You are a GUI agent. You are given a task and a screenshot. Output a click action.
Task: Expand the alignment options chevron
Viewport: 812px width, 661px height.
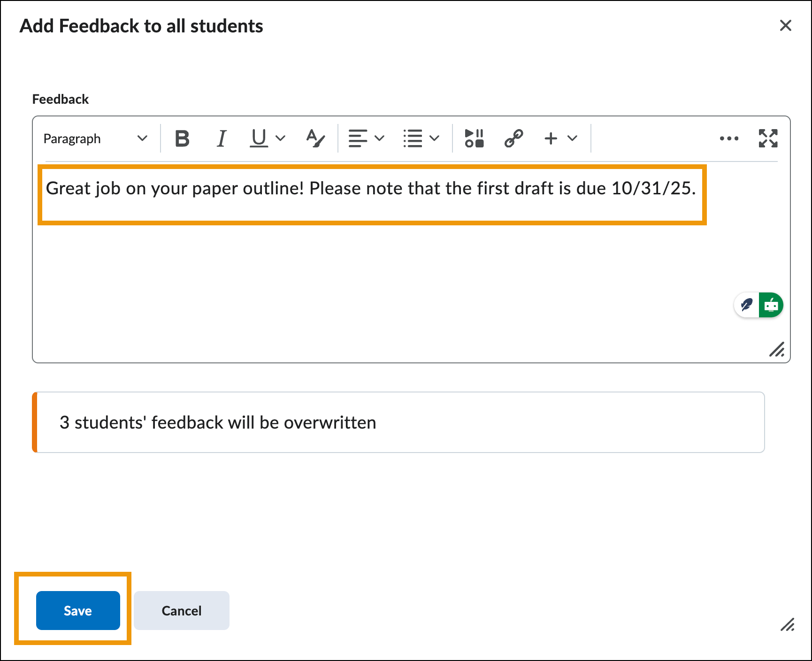tap(380, 138)
